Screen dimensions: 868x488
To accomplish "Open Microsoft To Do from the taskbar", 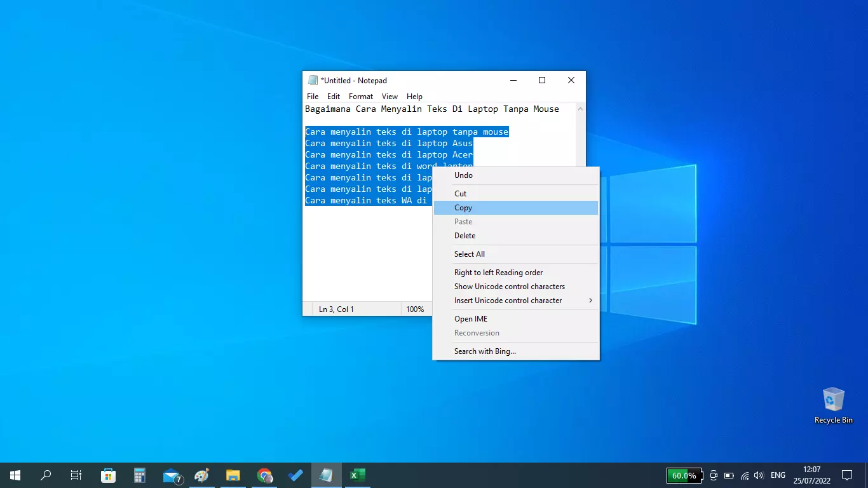I will [x=295, y=475].
